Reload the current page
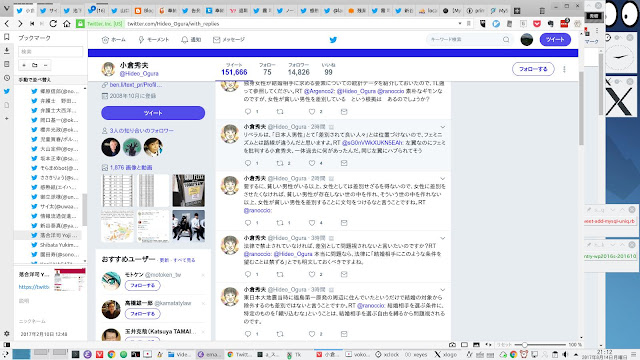 pyautogui.click(x=53, y=24)
